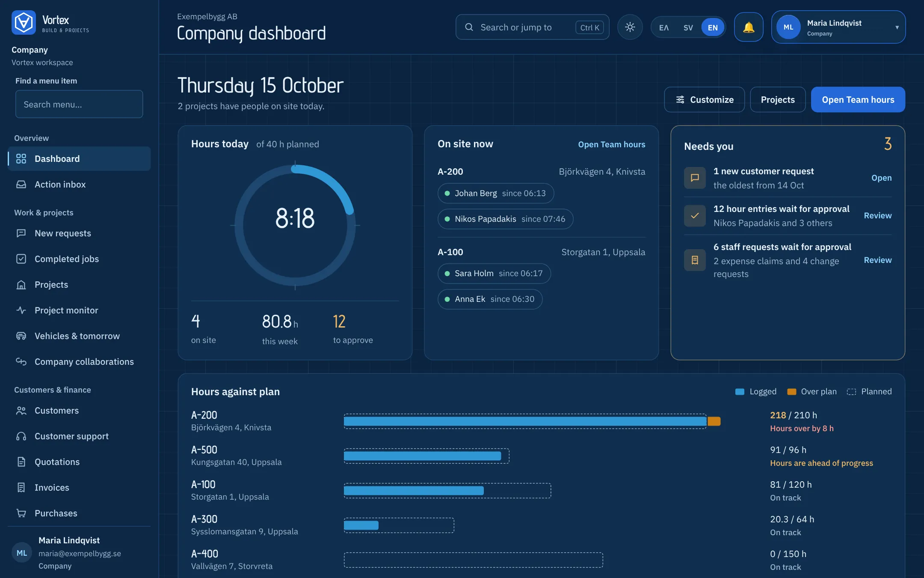Viewport: 924px width, 578px height.
Task: Open the new customer request
Action: coord(881,178)
